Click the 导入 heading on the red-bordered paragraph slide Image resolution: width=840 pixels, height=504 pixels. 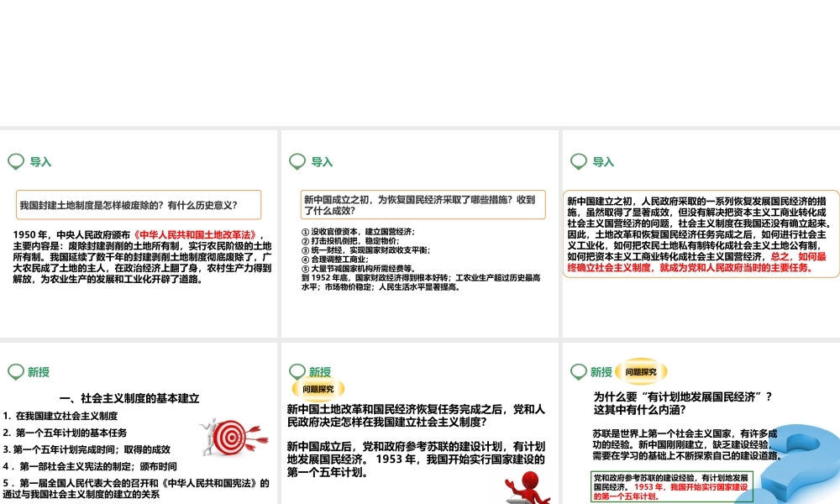coord(603,162)
